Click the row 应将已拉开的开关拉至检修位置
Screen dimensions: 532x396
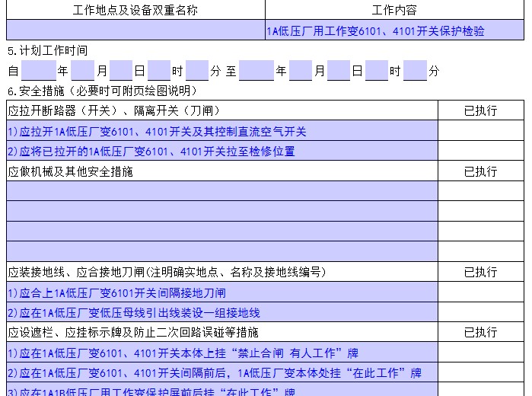coord(221,151)
